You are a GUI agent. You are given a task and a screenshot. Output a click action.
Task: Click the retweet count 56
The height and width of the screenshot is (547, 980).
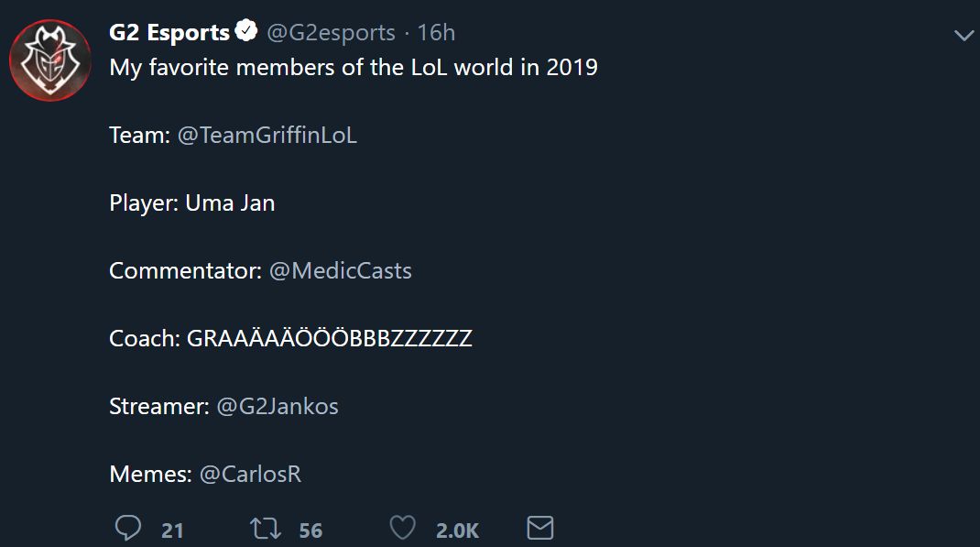(x=310, y=530)
